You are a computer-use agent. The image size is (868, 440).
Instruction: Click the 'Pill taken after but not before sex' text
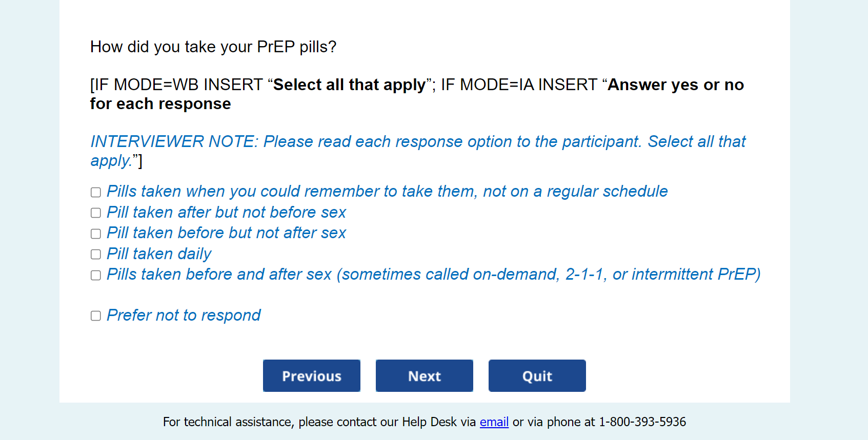(226, 213)
